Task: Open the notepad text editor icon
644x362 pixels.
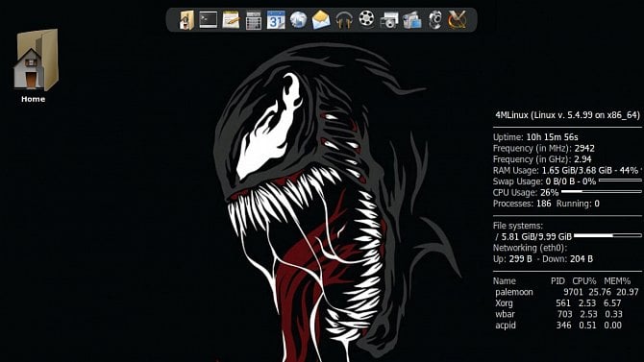Action: point(231,20)
